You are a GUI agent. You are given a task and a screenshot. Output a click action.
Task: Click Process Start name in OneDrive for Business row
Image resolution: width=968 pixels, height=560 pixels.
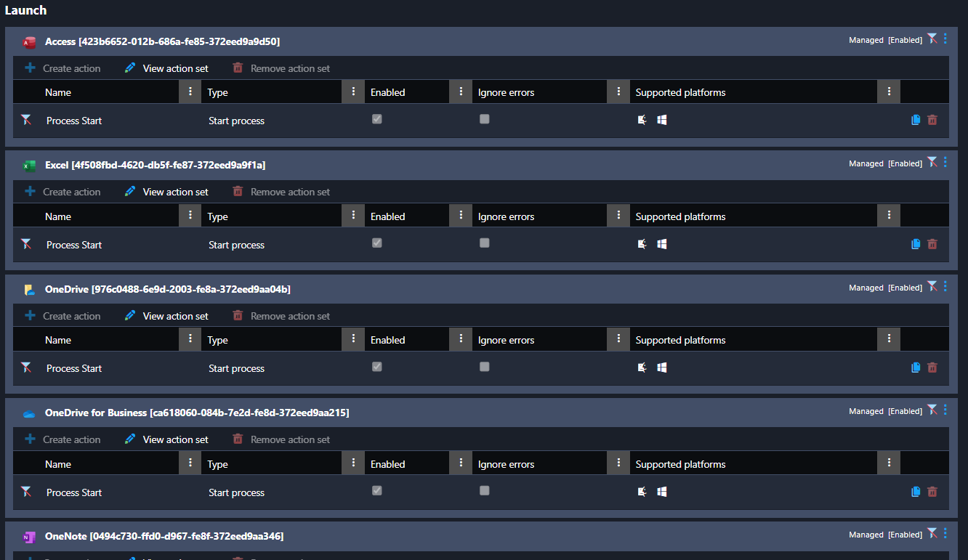74,492
